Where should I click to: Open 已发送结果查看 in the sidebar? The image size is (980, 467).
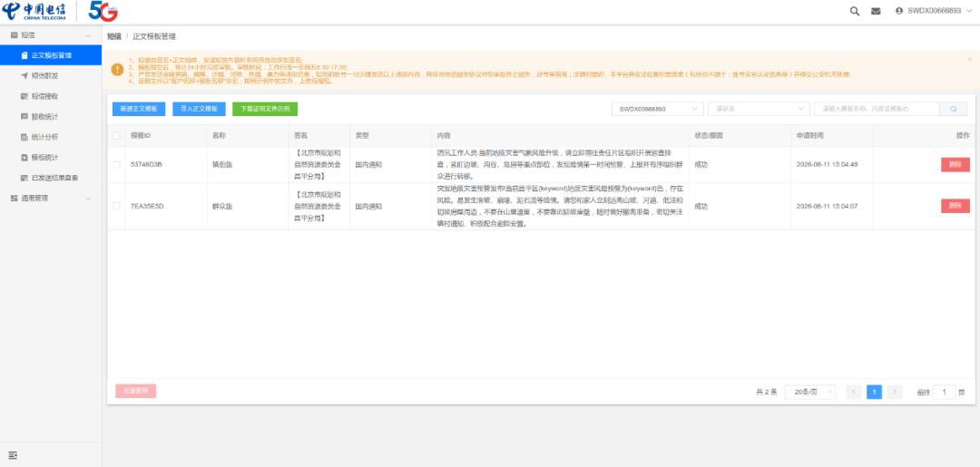[x=51, y=178]
